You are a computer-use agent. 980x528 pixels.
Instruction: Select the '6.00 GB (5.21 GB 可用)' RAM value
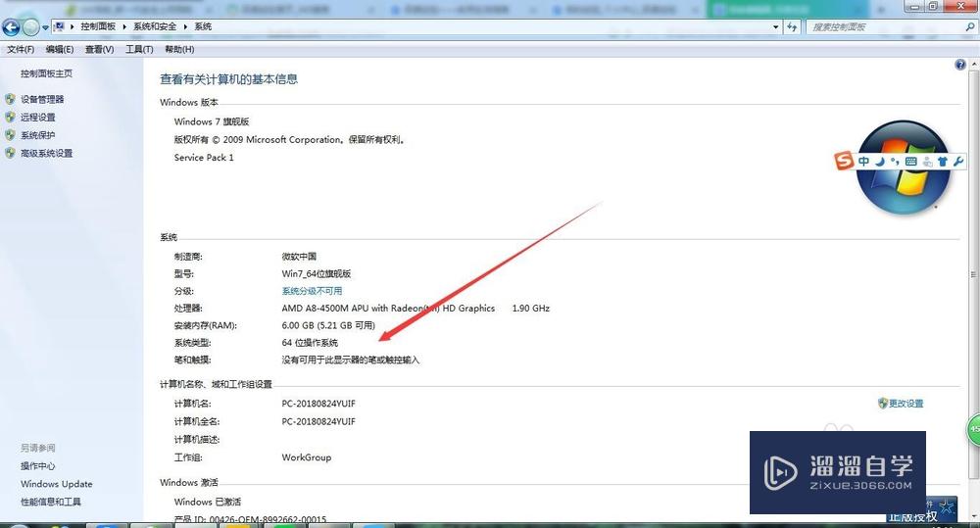pos(328,325)
